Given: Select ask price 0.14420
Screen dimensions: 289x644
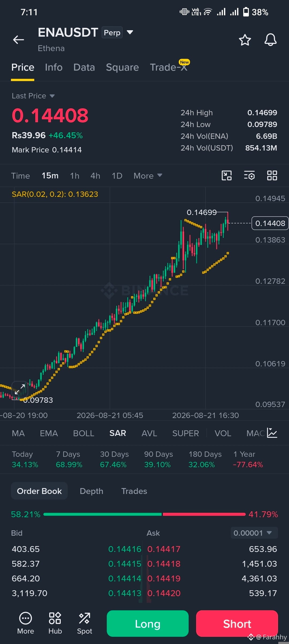Looking at the screenshot, I should point(164,593).
